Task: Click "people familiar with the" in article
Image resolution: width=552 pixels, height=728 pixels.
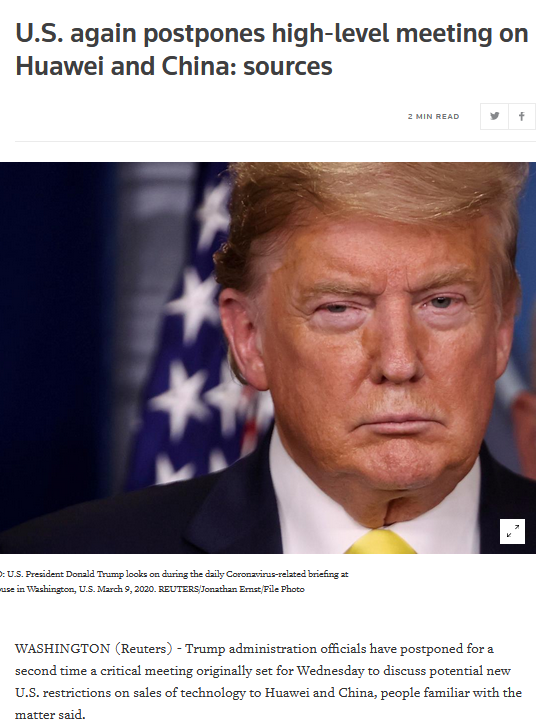Action: (x=451, y=693)
